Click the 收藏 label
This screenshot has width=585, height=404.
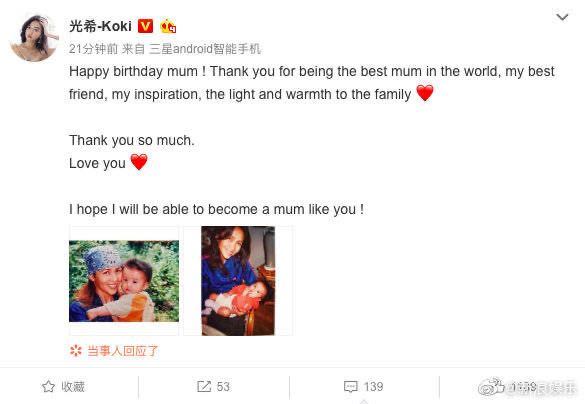pos(73,386)
